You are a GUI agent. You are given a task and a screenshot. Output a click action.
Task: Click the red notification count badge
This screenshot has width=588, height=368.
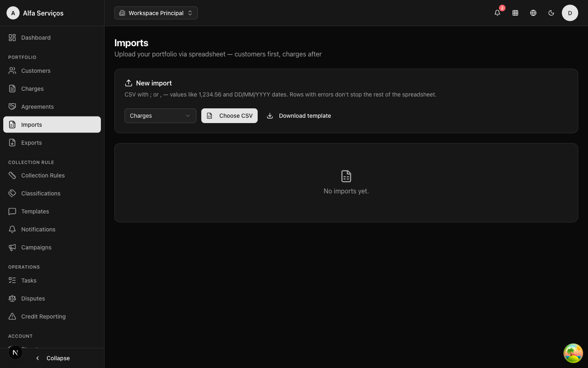[x=502, y=8]
